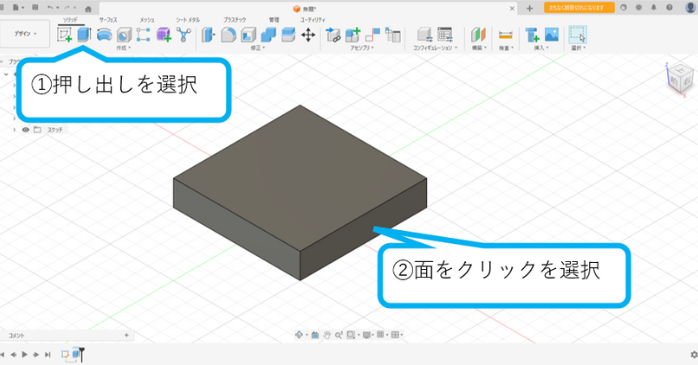The height and width of the screenshot is (365, 698).
Task: Open the Modify (修正) dropdown menu
Action: (258, 48)
